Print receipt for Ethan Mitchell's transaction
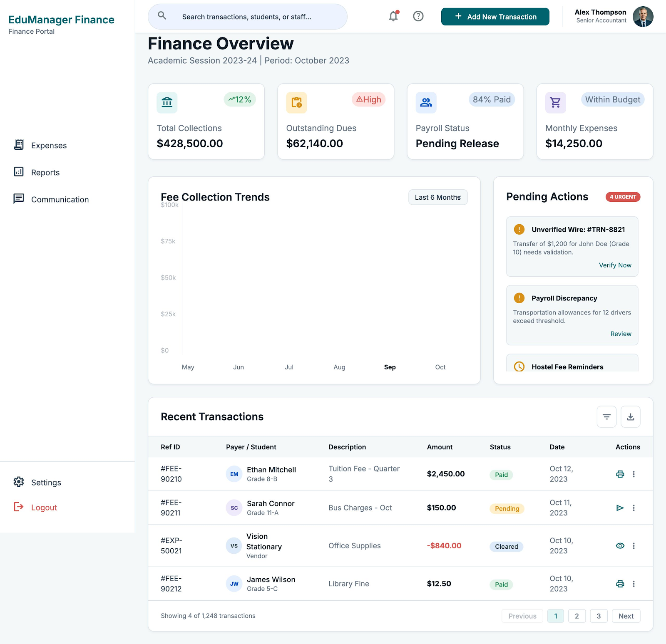666x644 pixels. pyautogui.click(x=620, y=474)
